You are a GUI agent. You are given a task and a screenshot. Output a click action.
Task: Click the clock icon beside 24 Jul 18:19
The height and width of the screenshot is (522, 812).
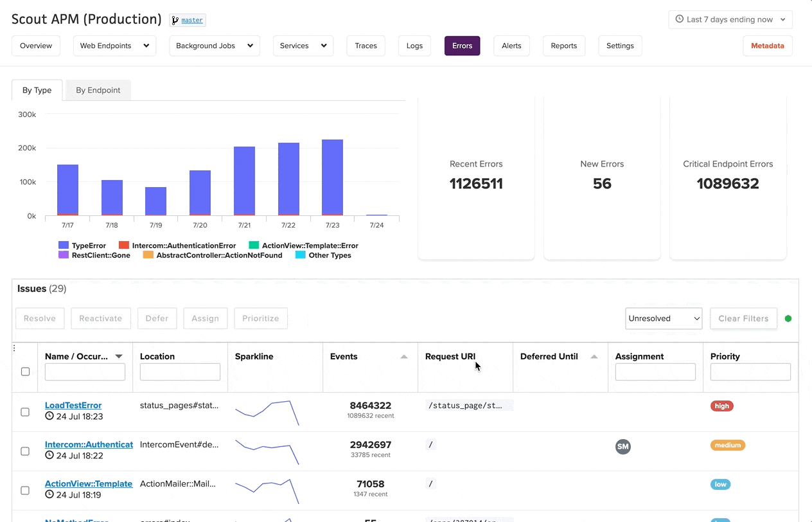49,495
